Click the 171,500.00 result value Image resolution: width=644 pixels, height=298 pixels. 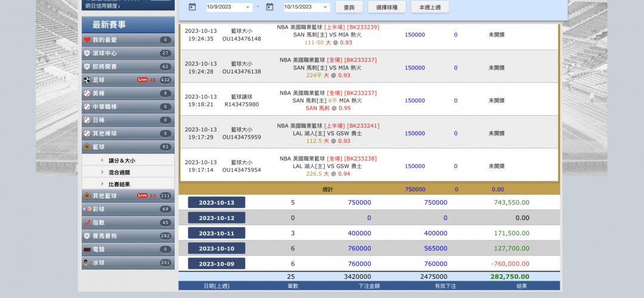512,234
